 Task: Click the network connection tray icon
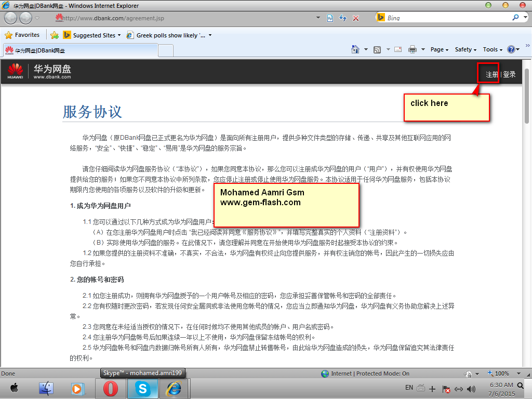[x=458, y=389]
